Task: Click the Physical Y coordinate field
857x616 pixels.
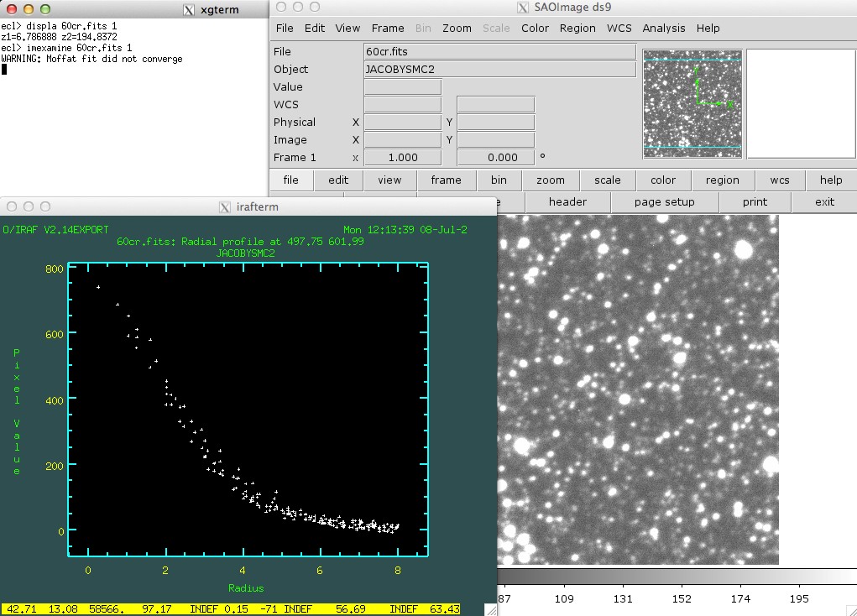Action: pos(496,122)
